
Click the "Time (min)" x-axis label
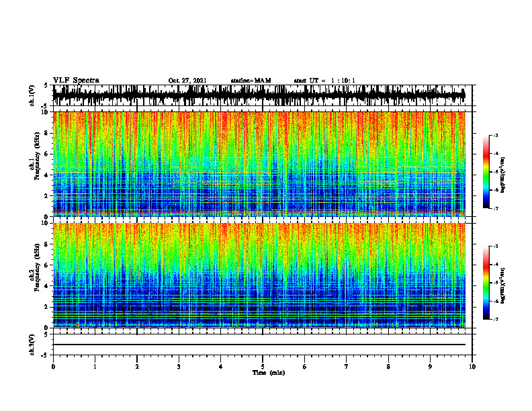tap(269, 373)
